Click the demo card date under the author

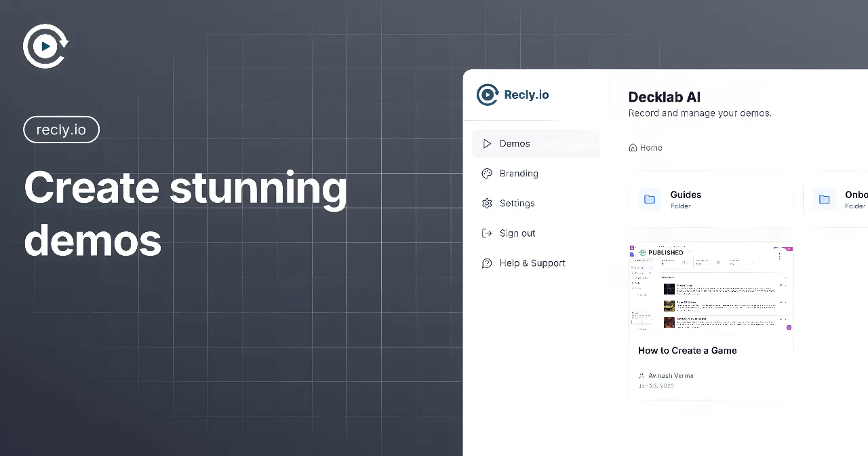coord(656,386)
